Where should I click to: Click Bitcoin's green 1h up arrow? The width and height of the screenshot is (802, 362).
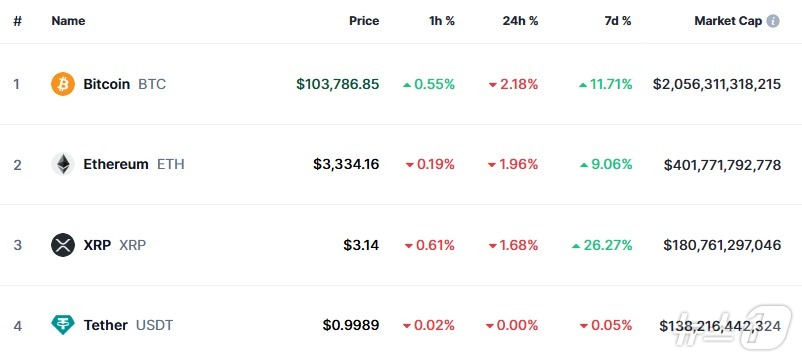pyautogui.click(x=407, y=85)
